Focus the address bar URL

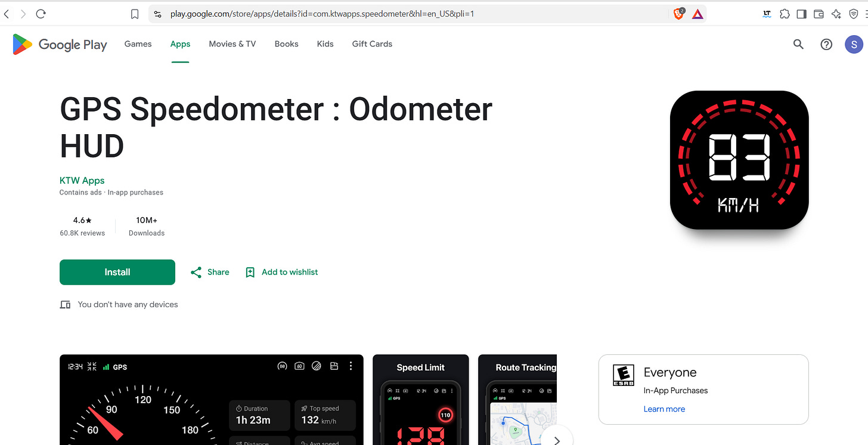[322, 14]
